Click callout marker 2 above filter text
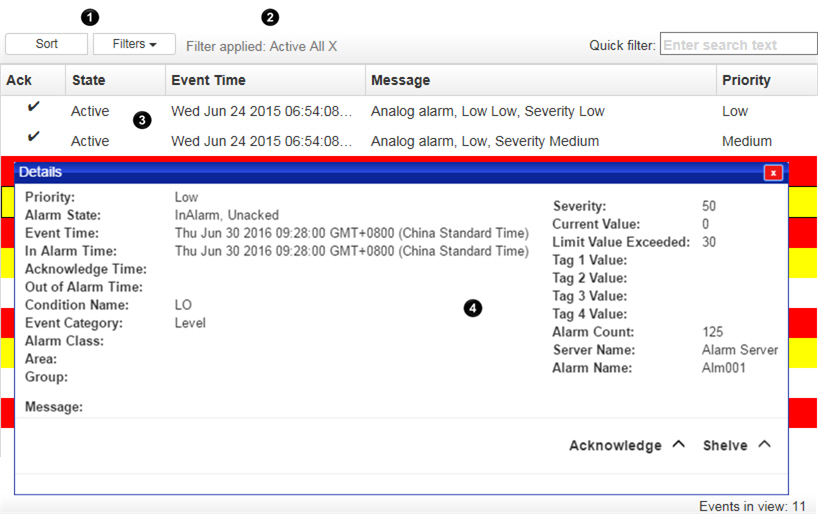The height and width of the screenshot is (514, 818). pos(270,17)
